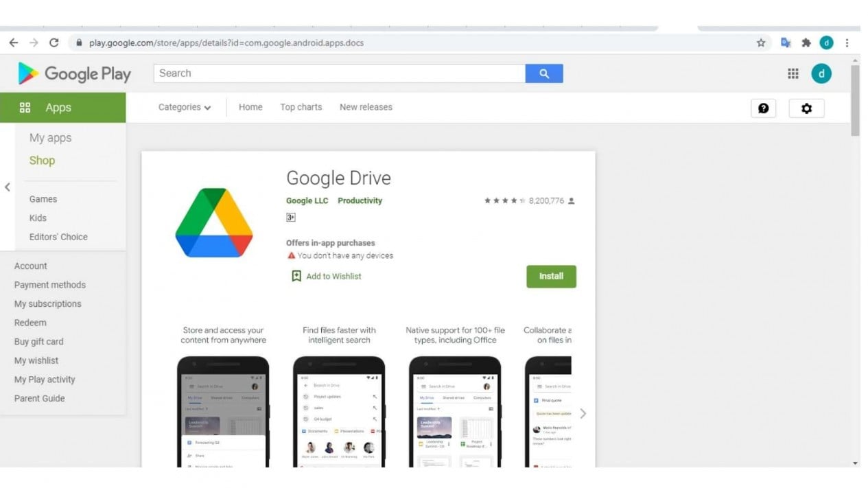Open Top charts
Viewport: 868px width, 488px height.
click(x=301, y=107)
